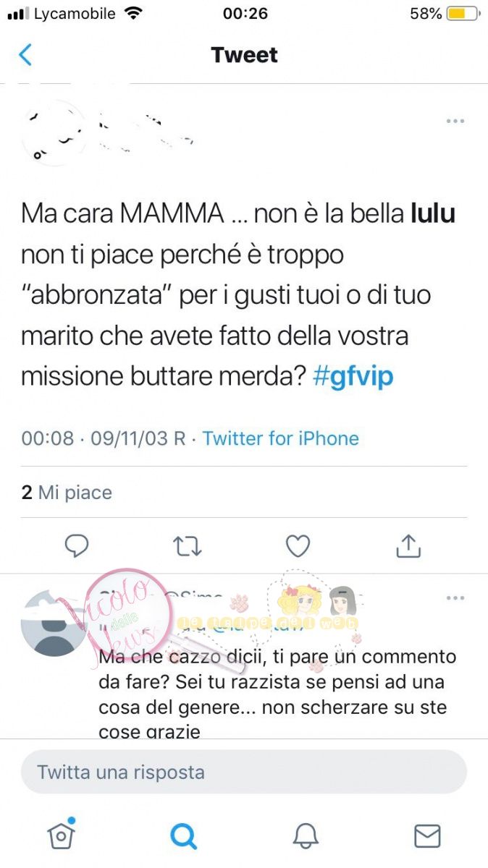The height and width of the screenshot is (868, 488).
Task: Open the Notifications bell tab
Action: point(306,836)
